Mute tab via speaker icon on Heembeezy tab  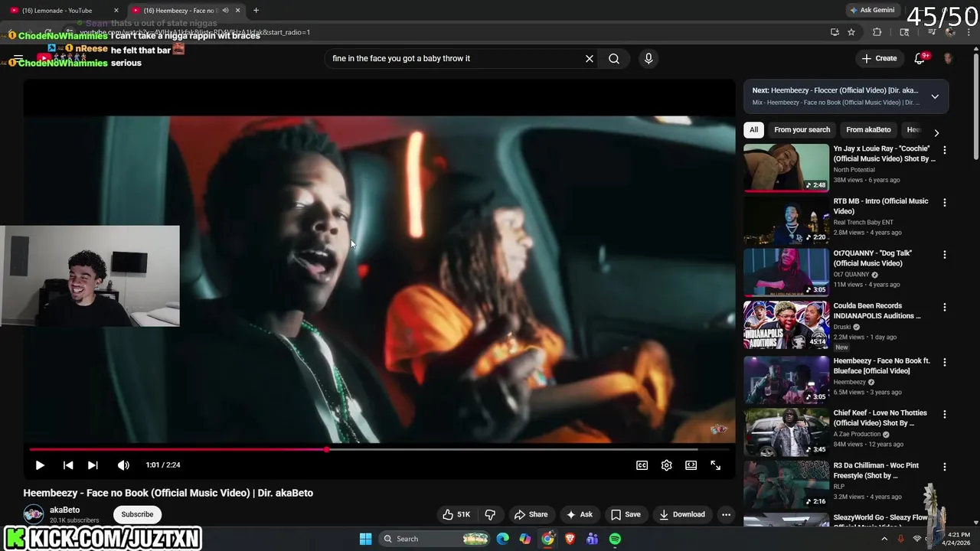click(225, 10)
